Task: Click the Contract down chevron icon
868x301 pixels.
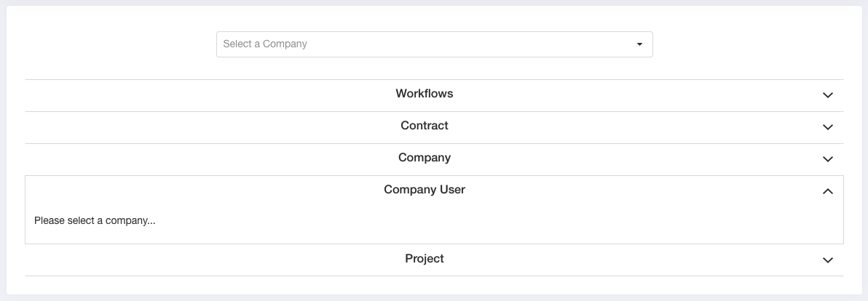Action: (828, 127)
